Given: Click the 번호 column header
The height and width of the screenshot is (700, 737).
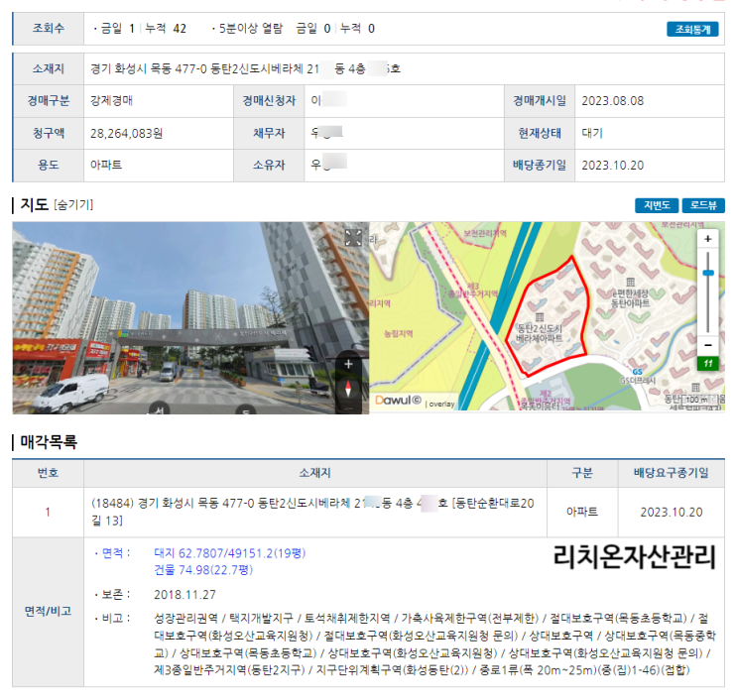Looking at the screenshot, I should coord(48,473).
